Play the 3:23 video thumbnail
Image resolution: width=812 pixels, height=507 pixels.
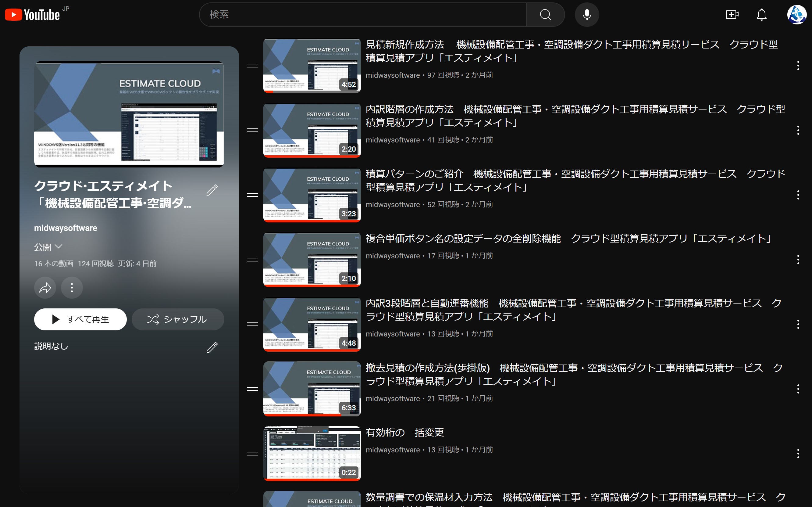pyautogui.click(x=312, y=195)
